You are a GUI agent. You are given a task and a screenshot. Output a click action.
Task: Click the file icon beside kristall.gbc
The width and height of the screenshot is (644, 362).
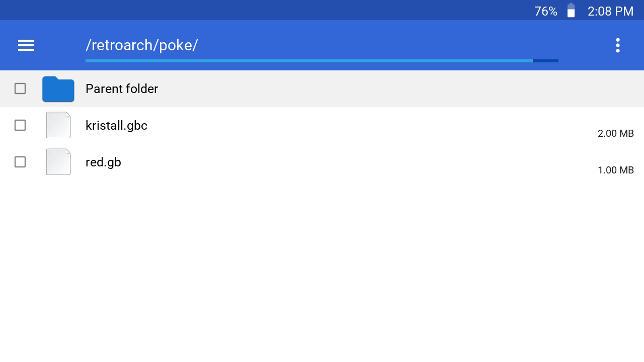[x=58, y=125]
